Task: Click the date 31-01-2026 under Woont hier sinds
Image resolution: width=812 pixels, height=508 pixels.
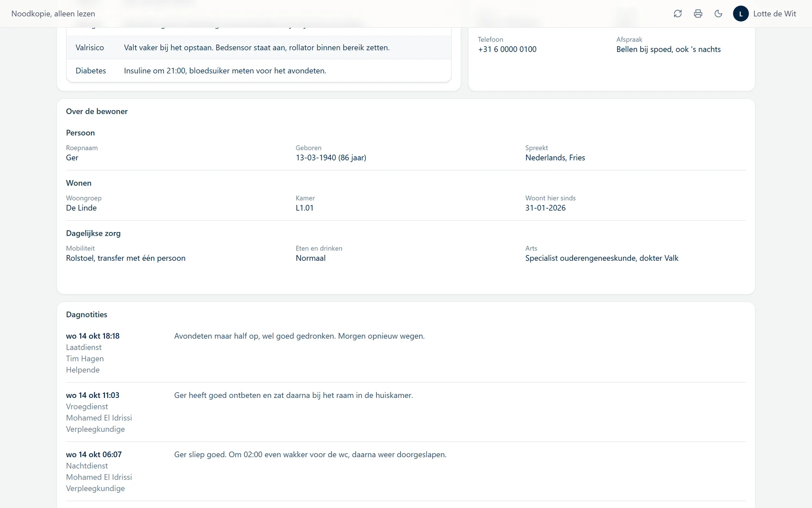Action: coord(545,208)
